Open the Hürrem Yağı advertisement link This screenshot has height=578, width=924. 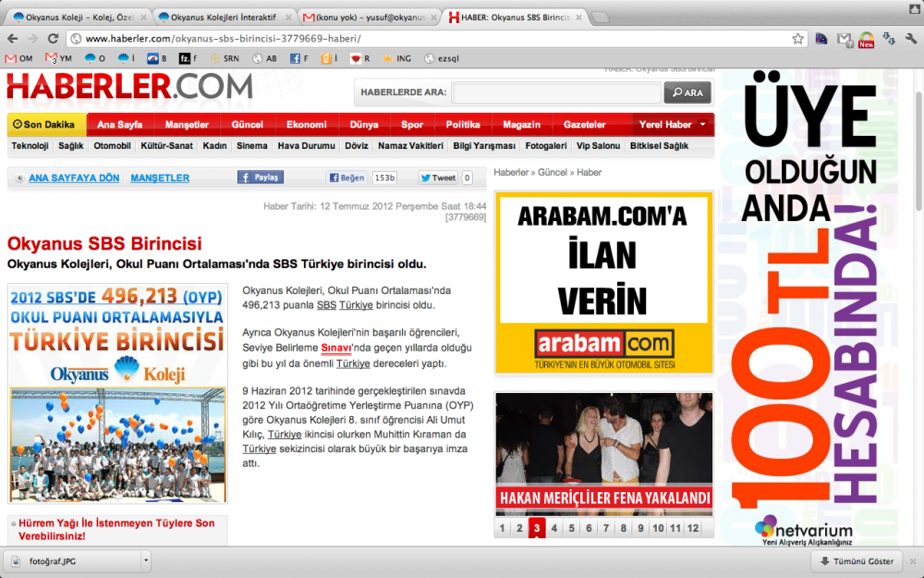pos(116,529)
